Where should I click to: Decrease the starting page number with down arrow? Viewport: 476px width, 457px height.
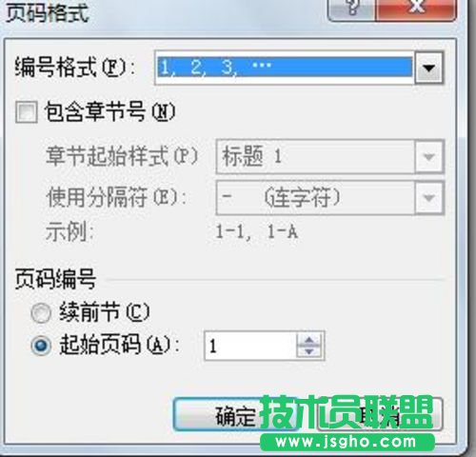click(309, 352)
